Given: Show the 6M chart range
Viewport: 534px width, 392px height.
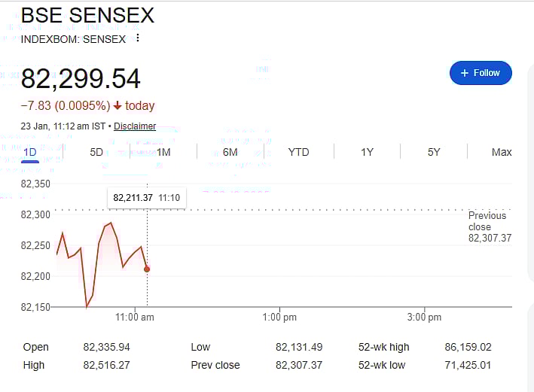Looking at the screenshot, I should 230,152.
